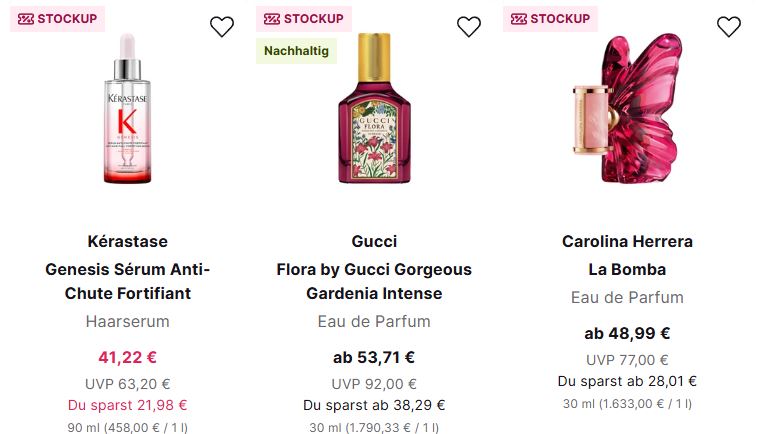This screenshot has height=434, width=759.
Task: Click the Gucci brand name
Action: coord(374,242)
